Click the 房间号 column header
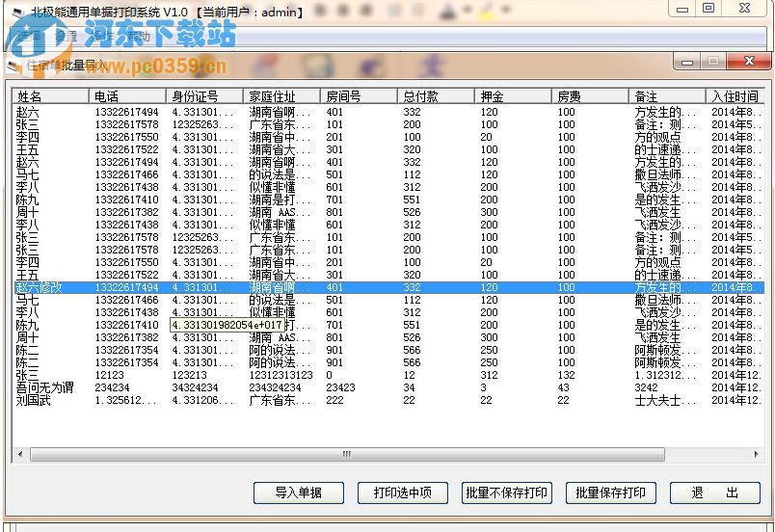Image resolution: width=775 pixels, height=532 pixels. 359,95
